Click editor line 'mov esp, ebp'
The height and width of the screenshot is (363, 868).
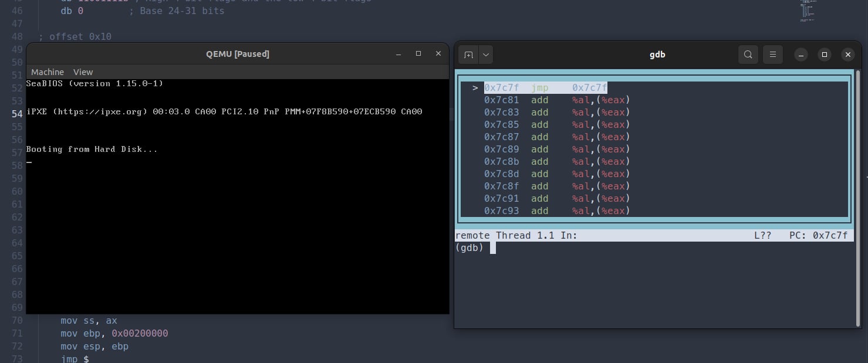[x=94, y=347]
